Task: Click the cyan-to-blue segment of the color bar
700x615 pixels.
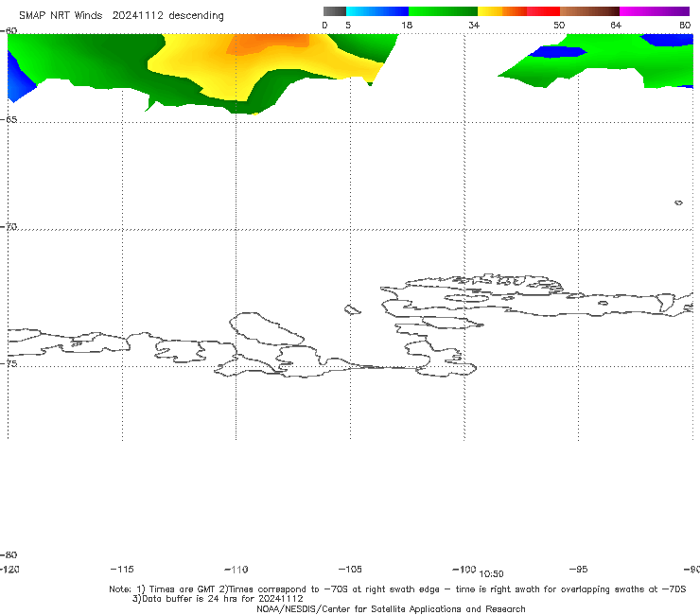Action: (x=377, y=11)
